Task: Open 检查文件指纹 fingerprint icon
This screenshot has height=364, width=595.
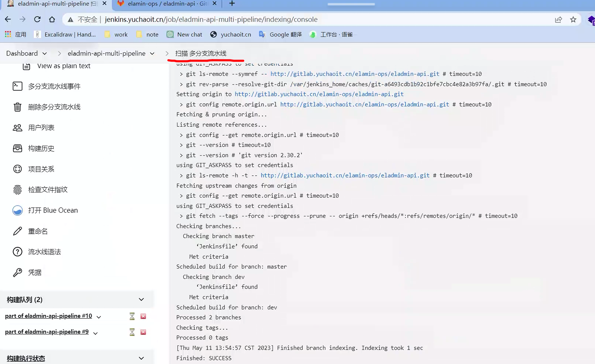Action: (17, 190)
